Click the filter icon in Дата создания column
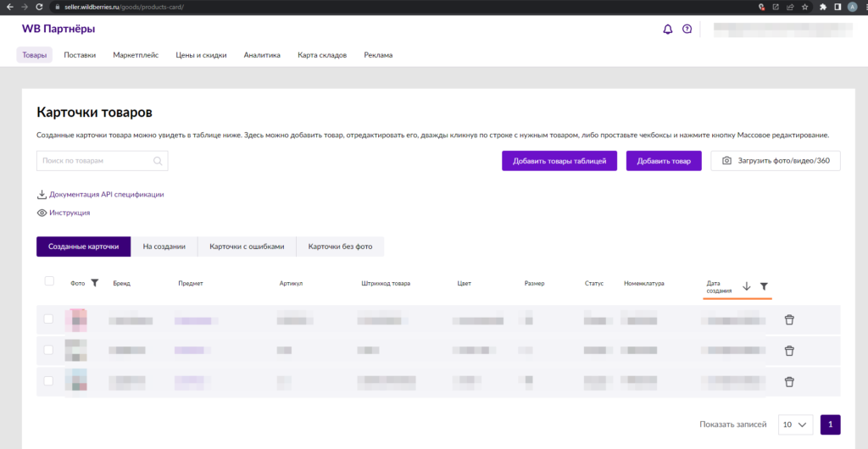Image resolution: width=868 pixels, height=449 pixels. click(x=764, y=285)
